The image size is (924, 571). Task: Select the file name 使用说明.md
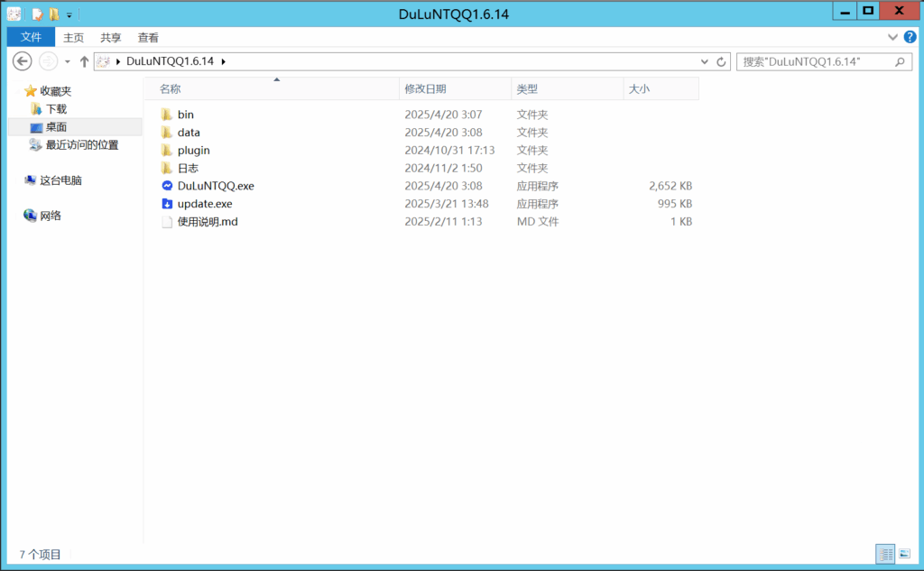click(x=208, y=222)
